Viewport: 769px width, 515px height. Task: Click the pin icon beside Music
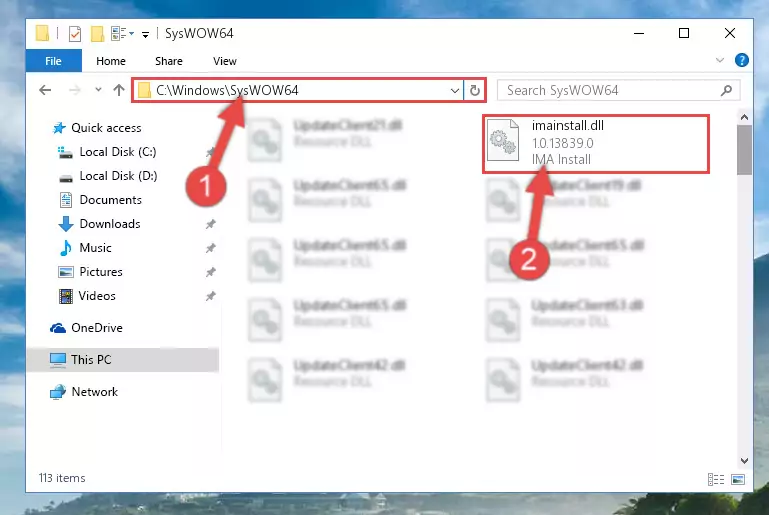pos(210,248)
